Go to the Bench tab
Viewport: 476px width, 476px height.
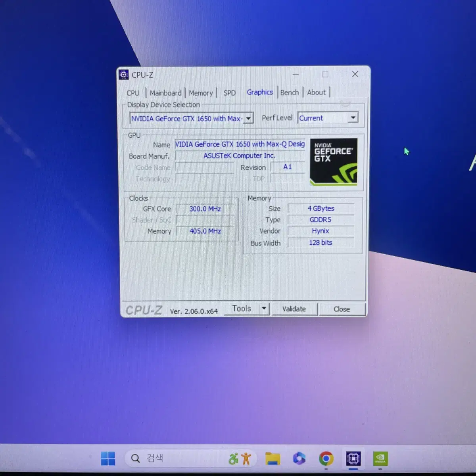tap(290, 92)
